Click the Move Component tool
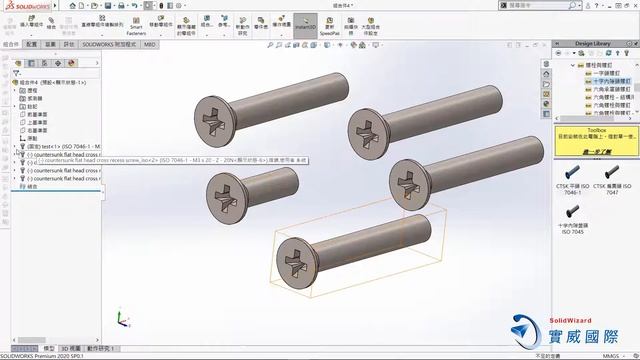Viewport: 640px width, 360px height. pos(160,21)
